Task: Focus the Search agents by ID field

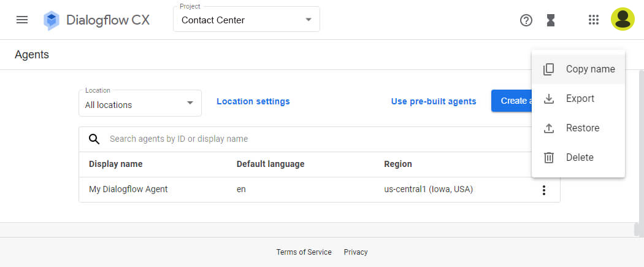Action: 319,139
